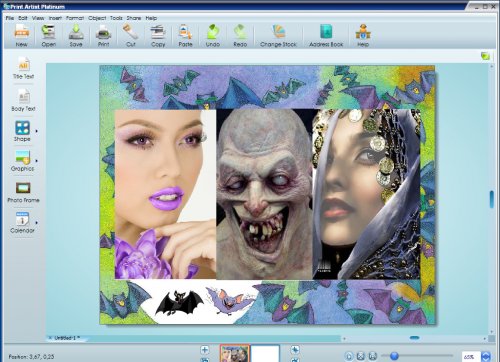Paste using the Paste toolbar icon
The height and width of the screenshot is (362, 500).
click(185, 32)
